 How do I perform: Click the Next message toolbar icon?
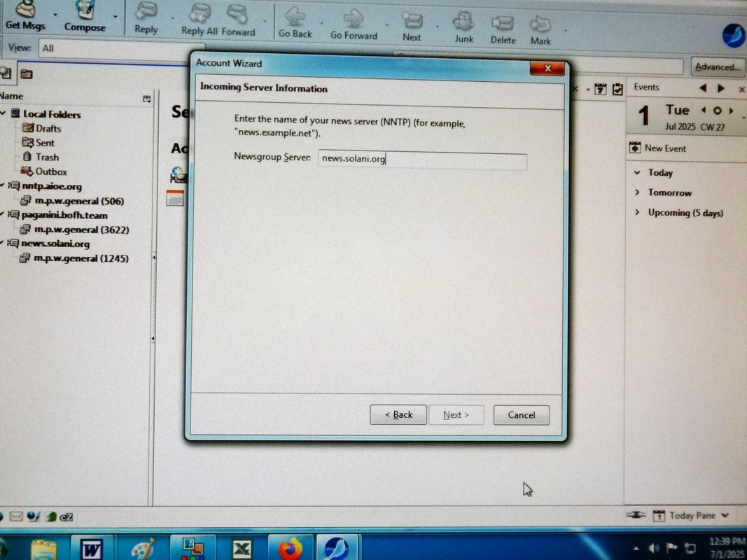tap(412, 26)
